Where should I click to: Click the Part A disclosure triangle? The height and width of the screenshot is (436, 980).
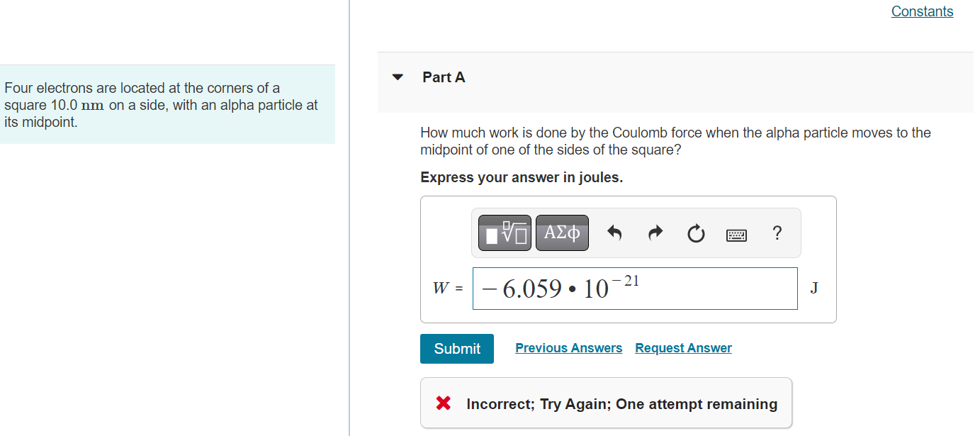(398, 77)
